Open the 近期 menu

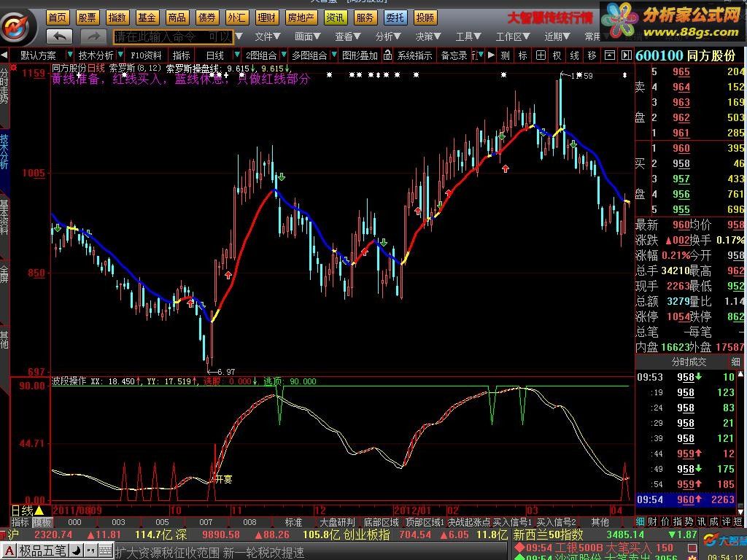coord(557,36)
